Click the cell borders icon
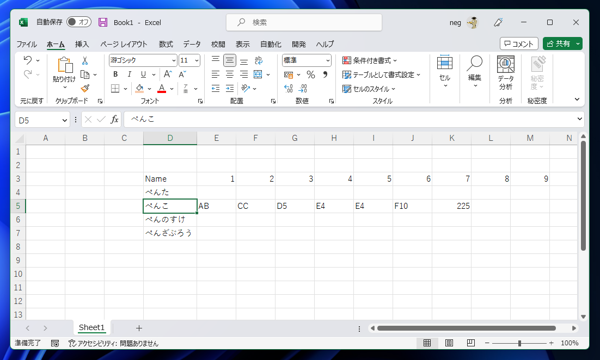The height and width of the screenshot is (360, 600). [115, 89]
